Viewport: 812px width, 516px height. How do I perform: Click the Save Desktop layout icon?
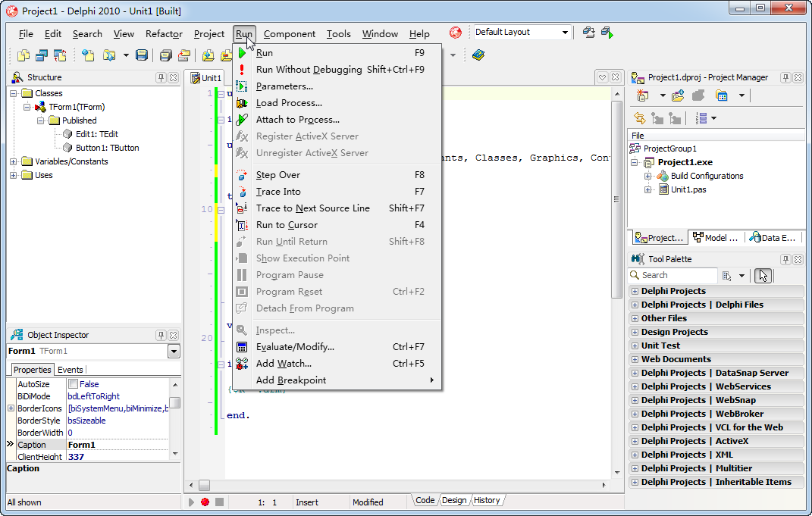coord(588,33)
